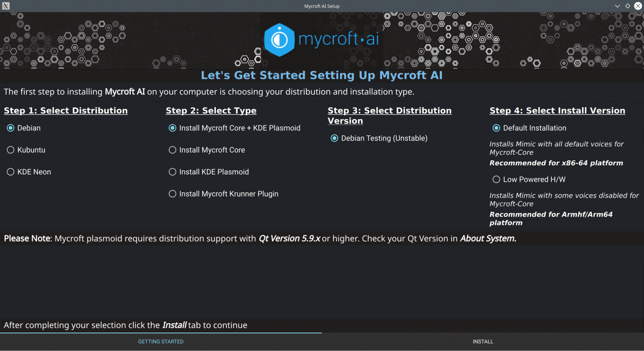Click the Mycroft AI Setup title bar
644x351 pixels.
tap(322, 6)
